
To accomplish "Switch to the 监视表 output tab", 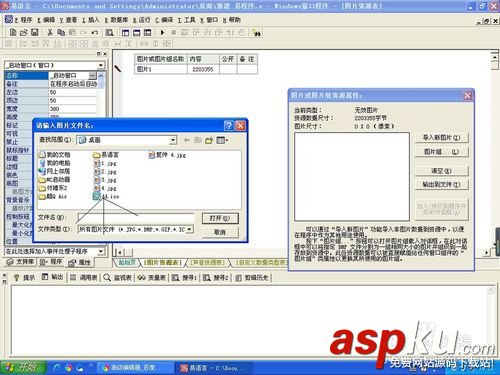I will pyautogui.click(x=118, y=277).
